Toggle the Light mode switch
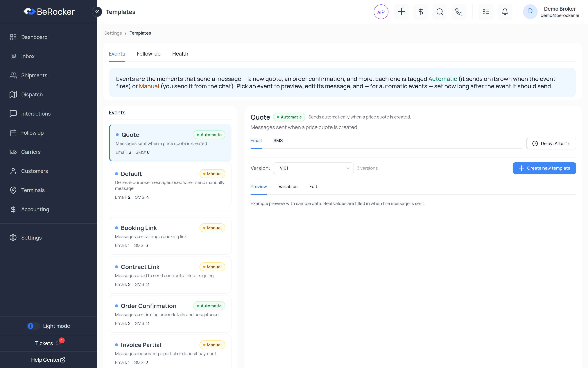The image size is (588, 368). pyautogui.click(x=33, y=326)
